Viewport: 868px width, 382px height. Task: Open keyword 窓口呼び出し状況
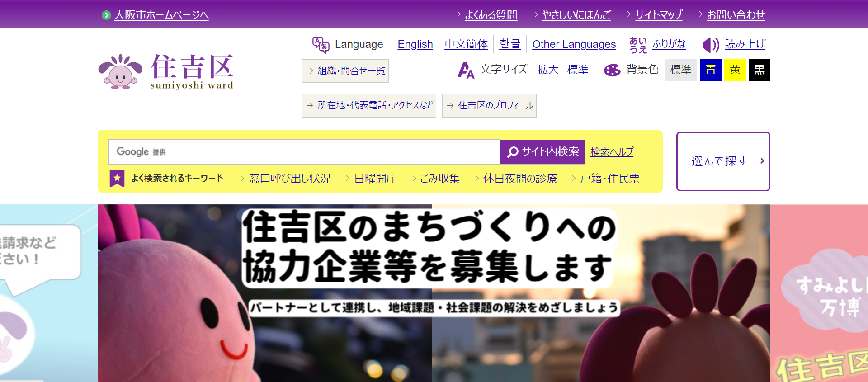290,179
